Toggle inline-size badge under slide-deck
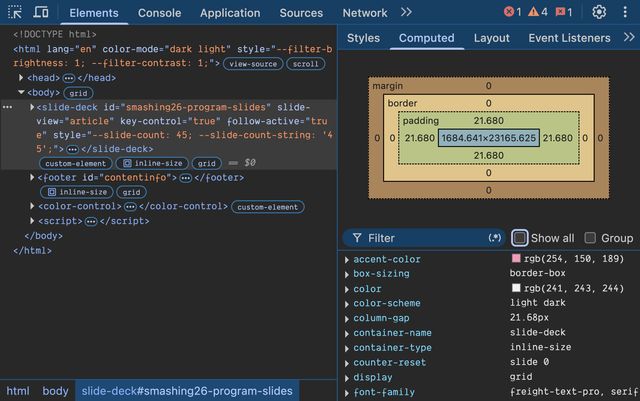 (152, 163)
